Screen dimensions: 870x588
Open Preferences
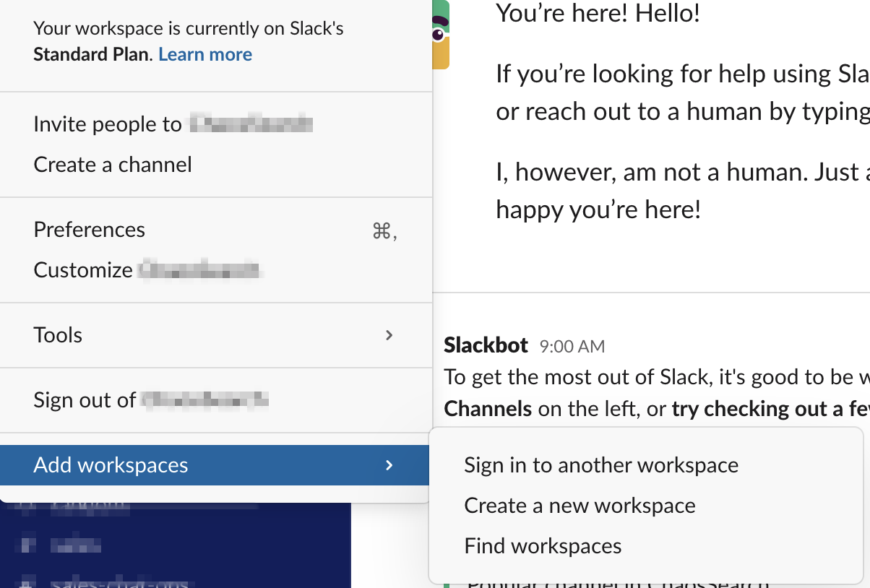[216, 230]
